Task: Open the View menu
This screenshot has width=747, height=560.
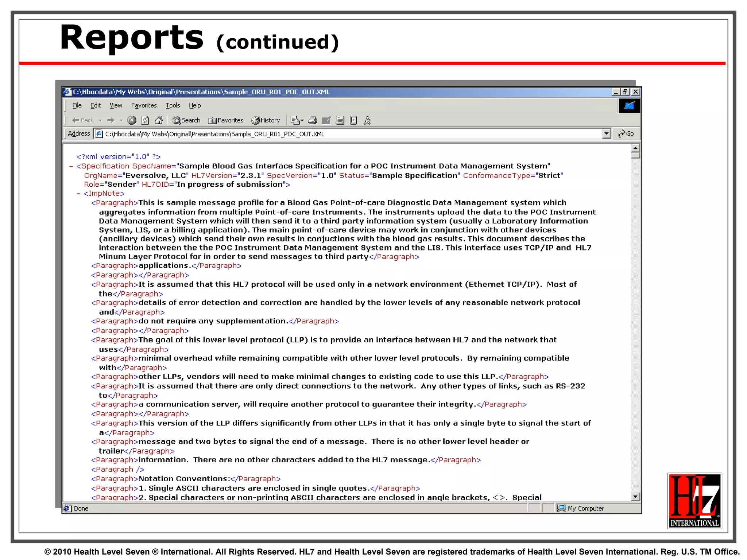Action: [x=116, y=105]
